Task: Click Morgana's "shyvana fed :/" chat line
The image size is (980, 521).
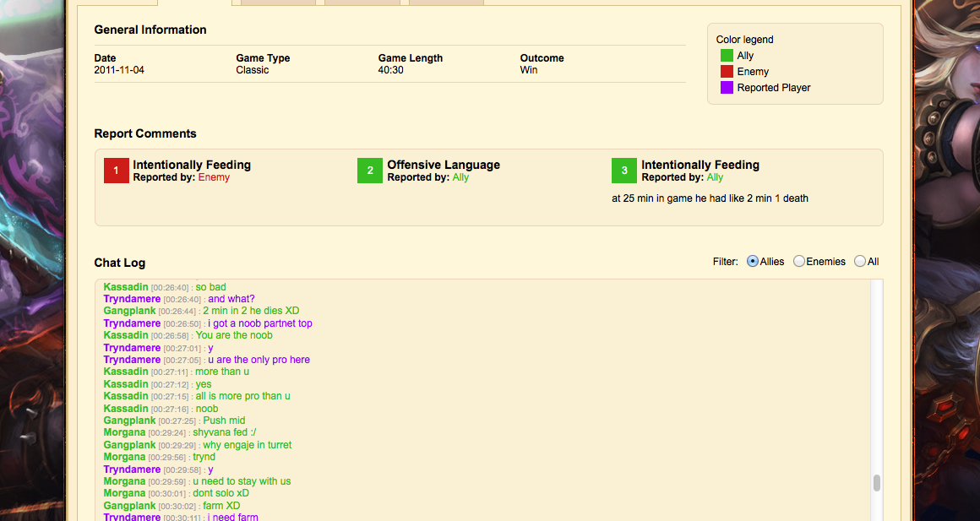Action: [225, 432]
